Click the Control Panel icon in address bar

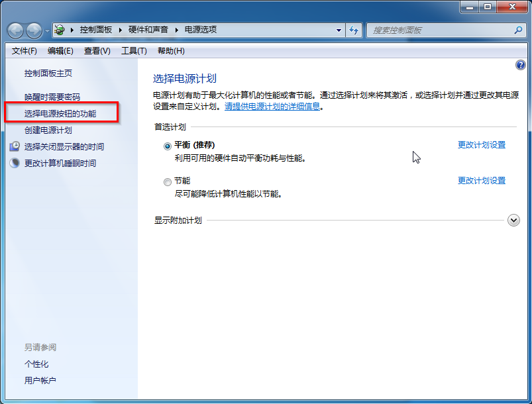pyautogui.click(x=60, y=30)
